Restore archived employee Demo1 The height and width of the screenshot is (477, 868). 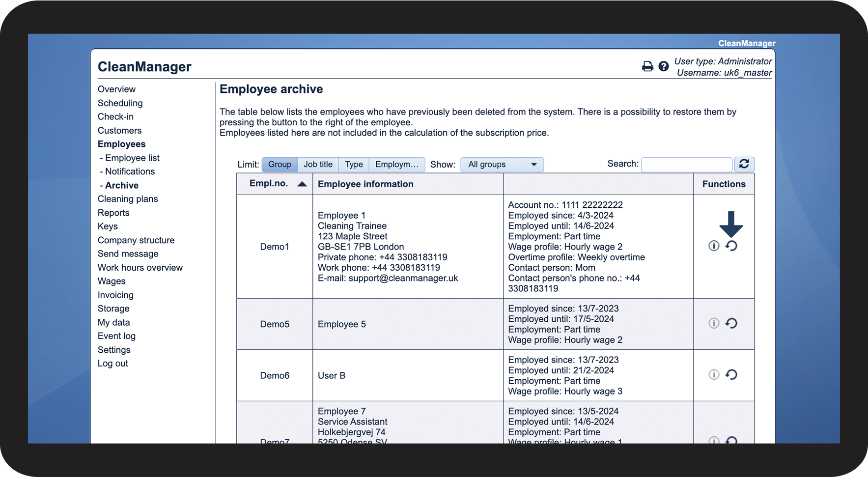(x=731, y=246)
